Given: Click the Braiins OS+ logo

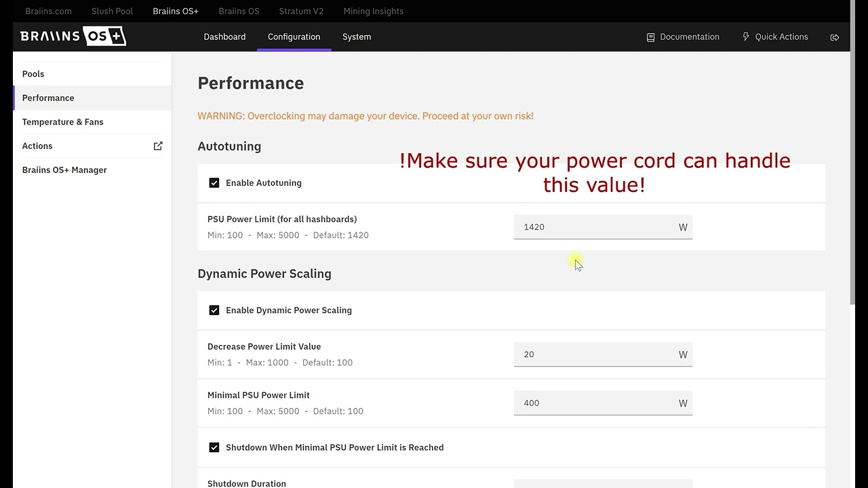Looking at the screenshot, I should 73,37.
